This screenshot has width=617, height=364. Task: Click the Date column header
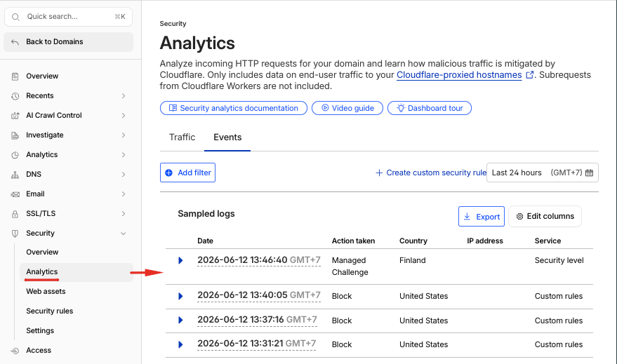206,241
